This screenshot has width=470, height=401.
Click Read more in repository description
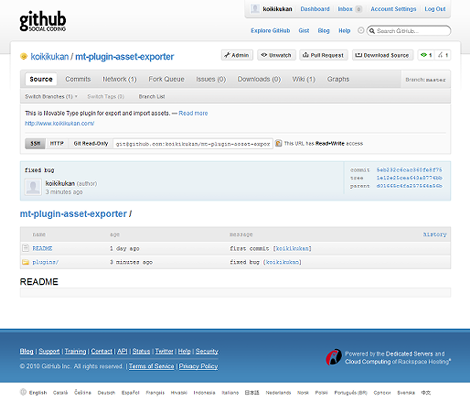193,113
